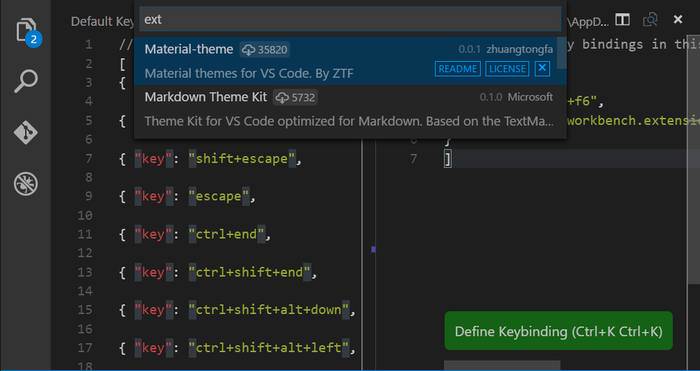
Task: Select the Material-theme extension entry
Action: pyautogui.click(x=350, y=61)
